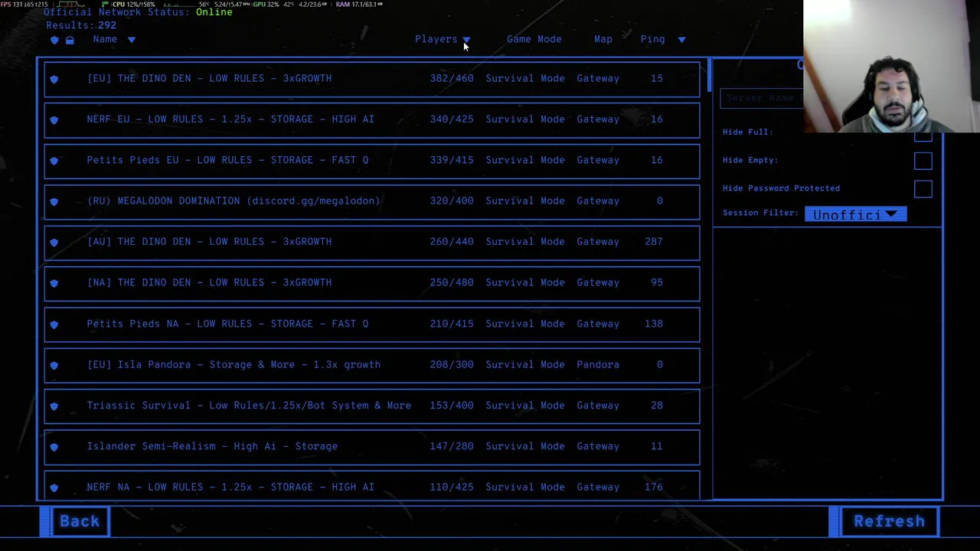Enable the Hide Empty checkbox

tap(923, 160)
